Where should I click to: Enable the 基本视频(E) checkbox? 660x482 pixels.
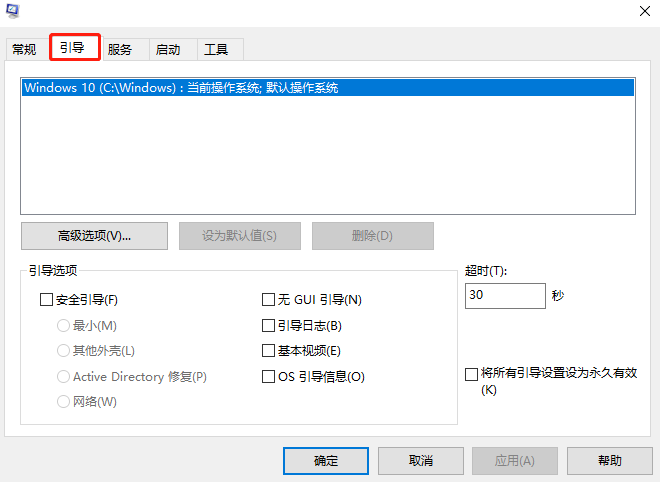(x=268, y=351)
